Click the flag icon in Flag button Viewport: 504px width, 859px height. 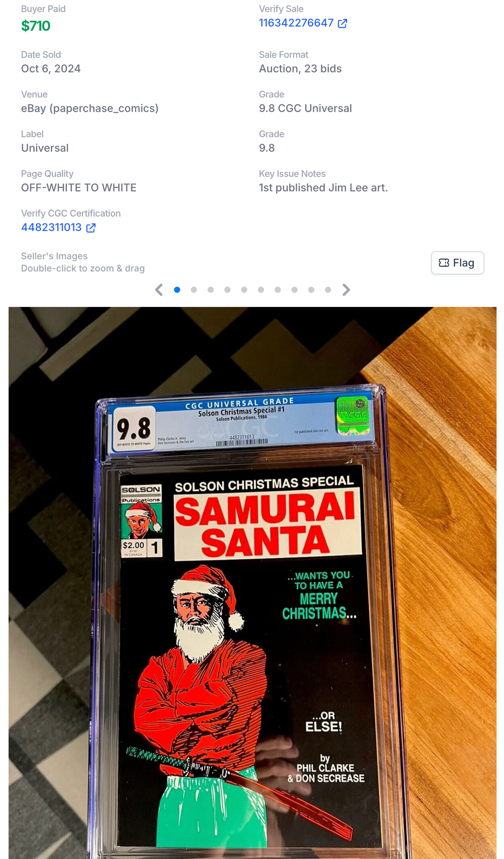pyautogui.click(x=444, y=263)
